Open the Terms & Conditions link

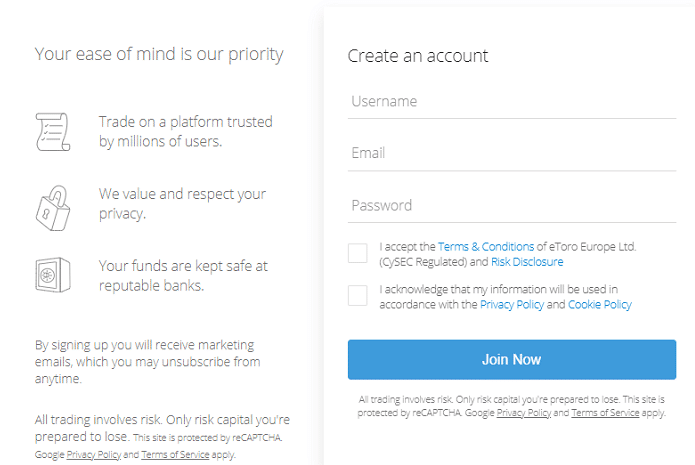(x=486, y=246)
